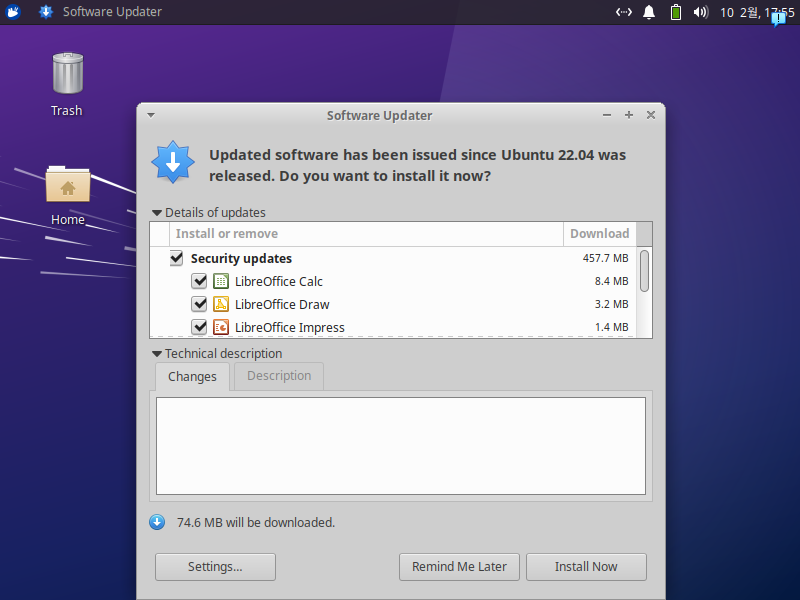
Task: Click the Download column header
Action: (x=599, y=234)
